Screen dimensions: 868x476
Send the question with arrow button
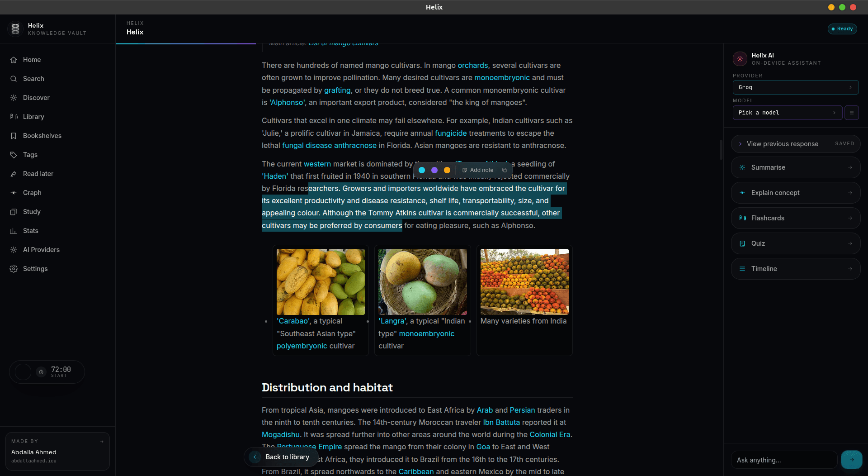(852, 460)
